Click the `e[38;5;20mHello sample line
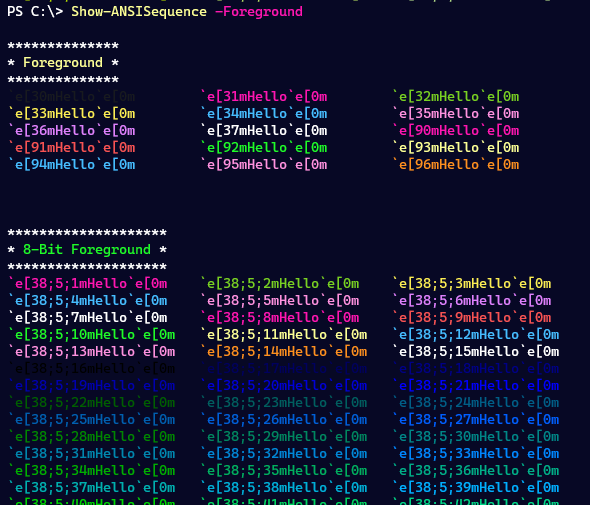Image resolution: width=590 pixels, height=505 pixels. tap(283, 386)
